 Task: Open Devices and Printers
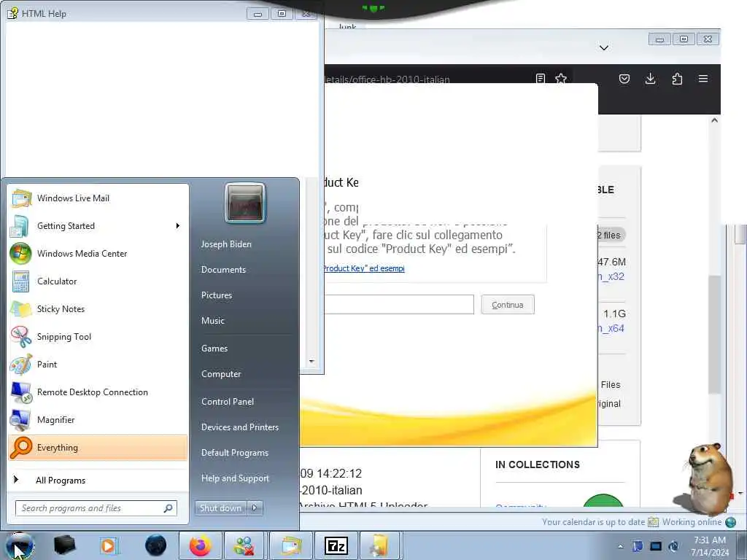point(239,427)
